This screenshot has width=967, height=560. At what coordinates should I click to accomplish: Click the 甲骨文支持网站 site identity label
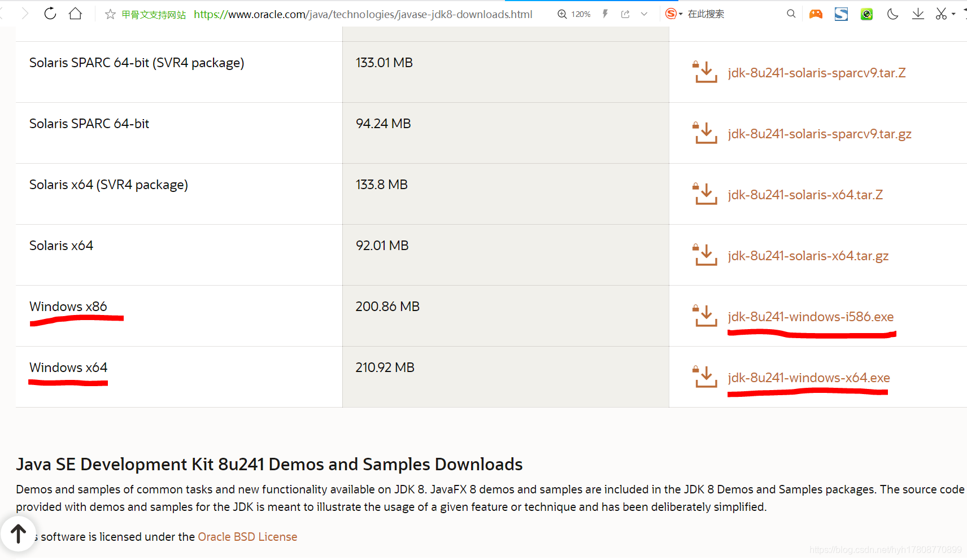click(x=154, y=15)
